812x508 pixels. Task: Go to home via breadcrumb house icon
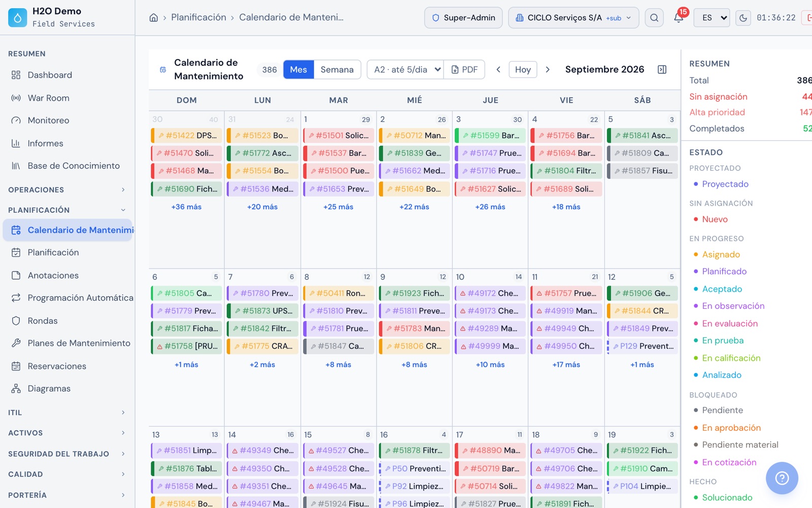[153, 18]
